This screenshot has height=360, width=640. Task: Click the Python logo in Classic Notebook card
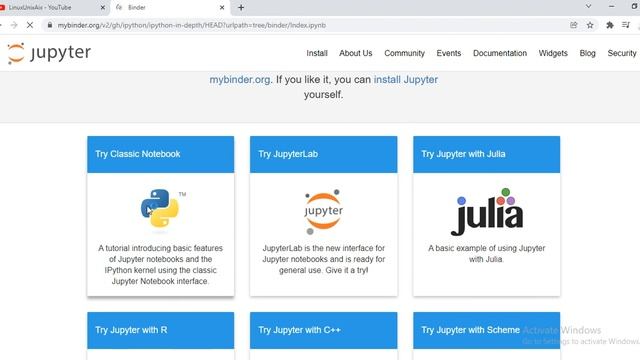coord(160,208)
